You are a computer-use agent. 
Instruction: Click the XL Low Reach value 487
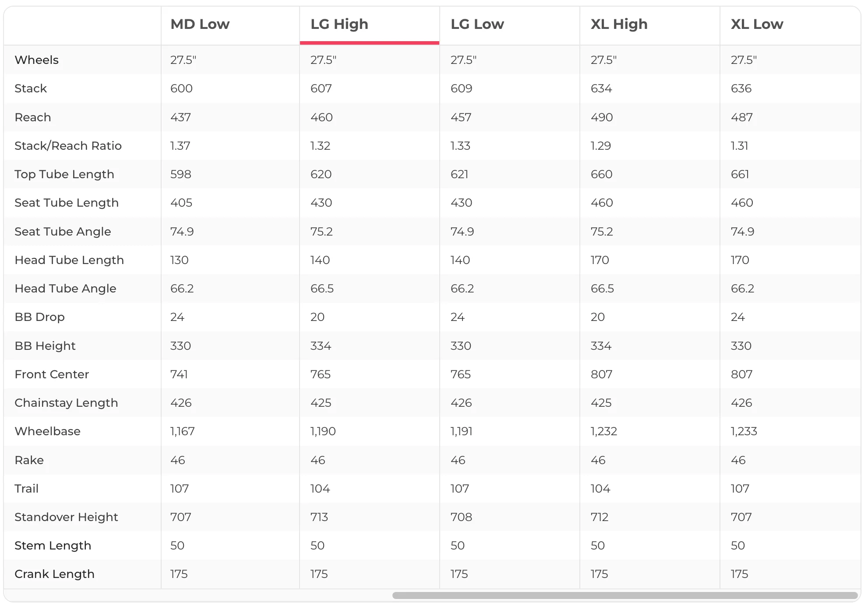[x=742, y=117]
